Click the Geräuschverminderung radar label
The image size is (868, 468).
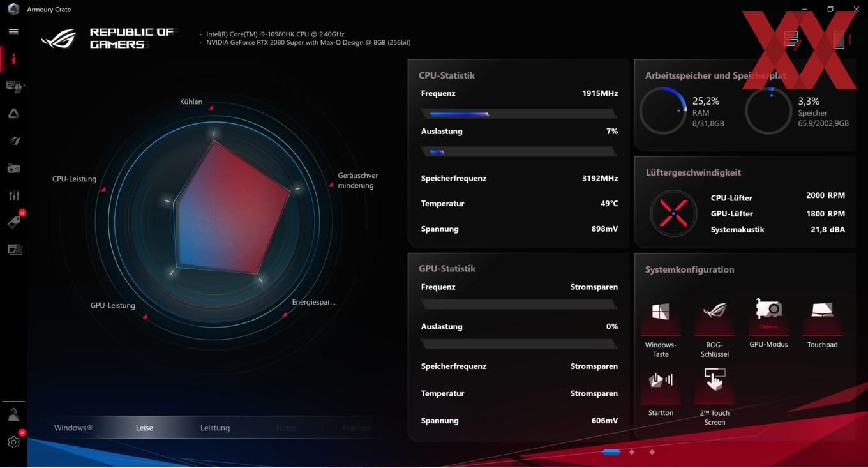pyautogui.click(x=357, y=180)
